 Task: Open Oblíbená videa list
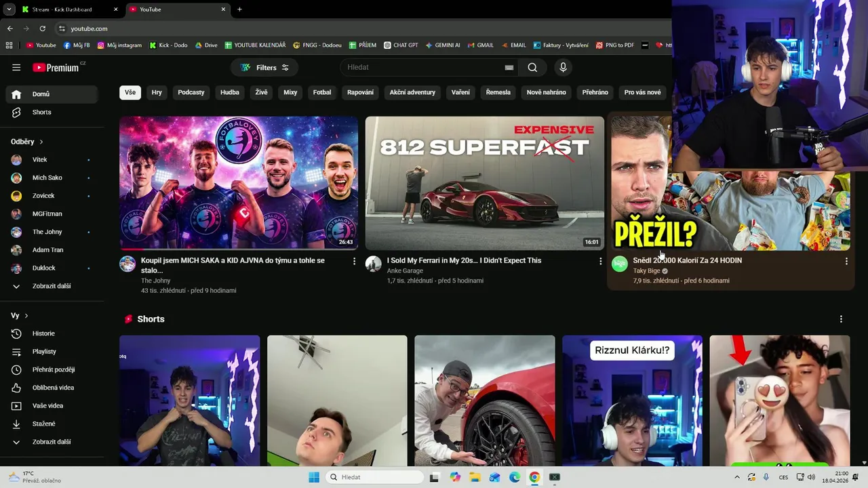[x=52, y=388]
